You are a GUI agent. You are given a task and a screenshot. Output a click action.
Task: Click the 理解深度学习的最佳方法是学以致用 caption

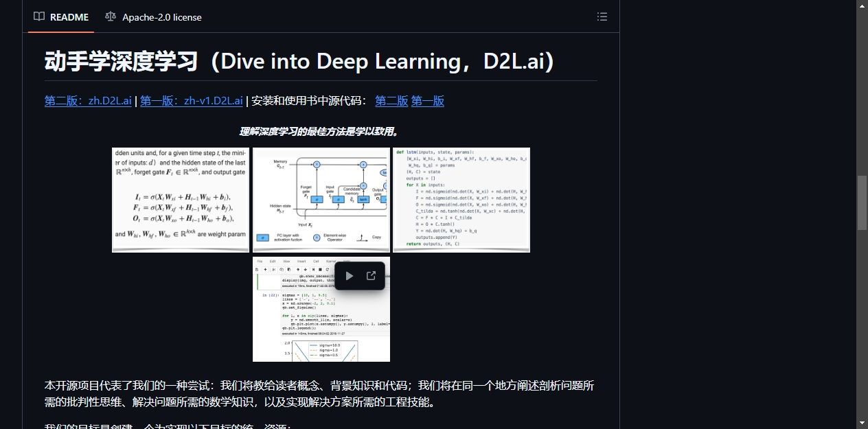[x=319, y=131]
